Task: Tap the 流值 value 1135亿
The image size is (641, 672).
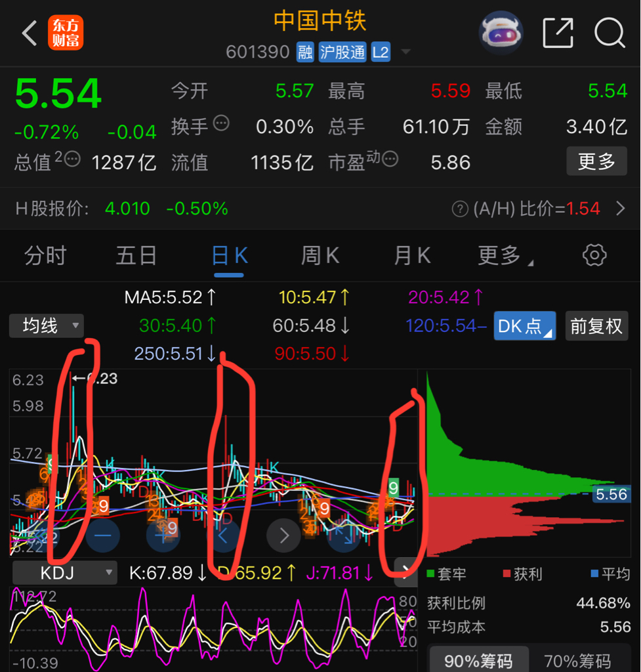Action: tap(282, 163)
